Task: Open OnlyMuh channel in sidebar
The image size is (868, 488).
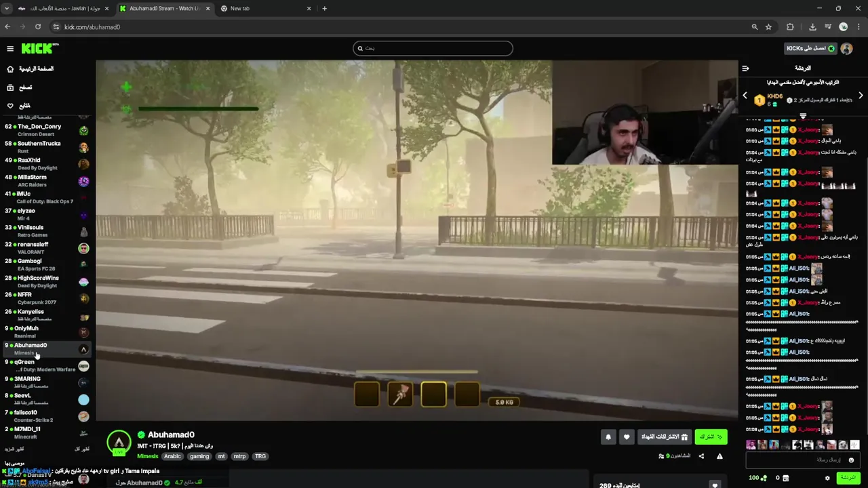Action: [46, 331]
